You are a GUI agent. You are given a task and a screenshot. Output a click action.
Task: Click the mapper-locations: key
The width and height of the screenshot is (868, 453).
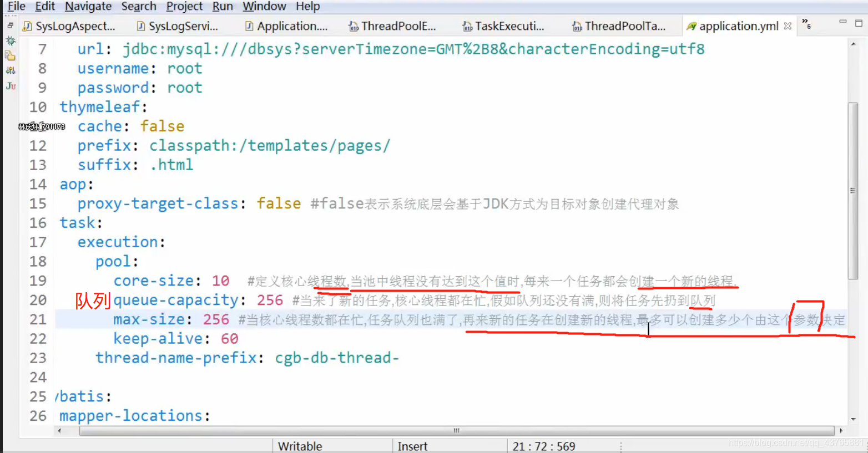135,416
